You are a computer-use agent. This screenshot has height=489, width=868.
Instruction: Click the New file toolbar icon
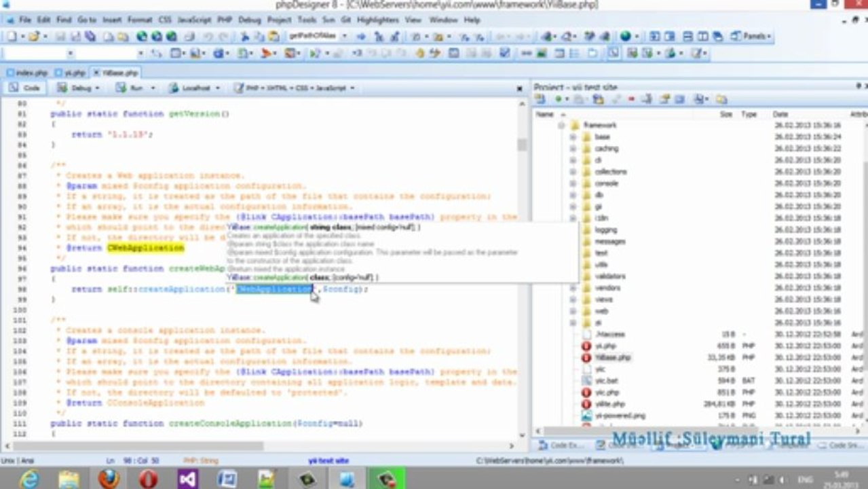click(x=13, y=36)
